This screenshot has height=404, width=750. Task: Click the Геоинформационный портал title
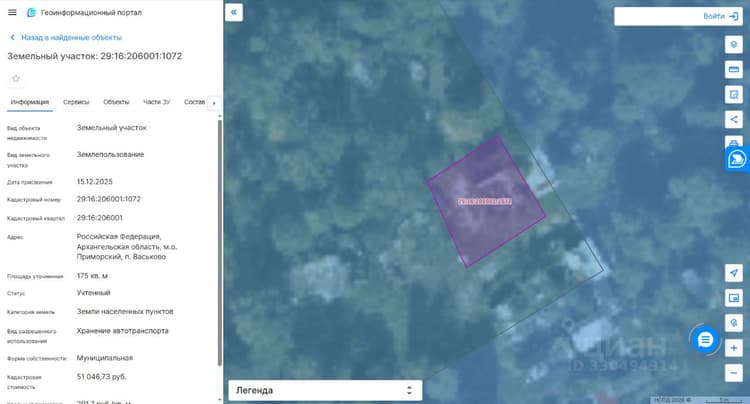pos(91,12)
